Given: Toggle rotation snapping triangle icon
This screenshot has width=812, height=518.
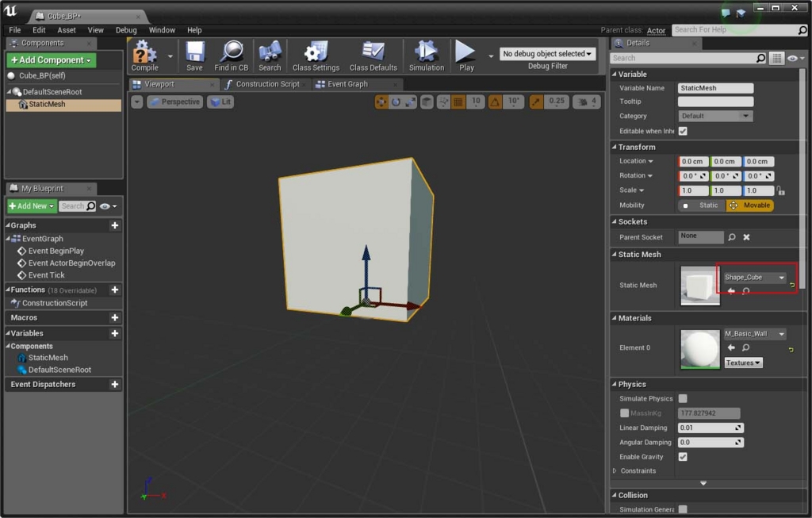Looking at the screenshot, I should pos(495,102).
